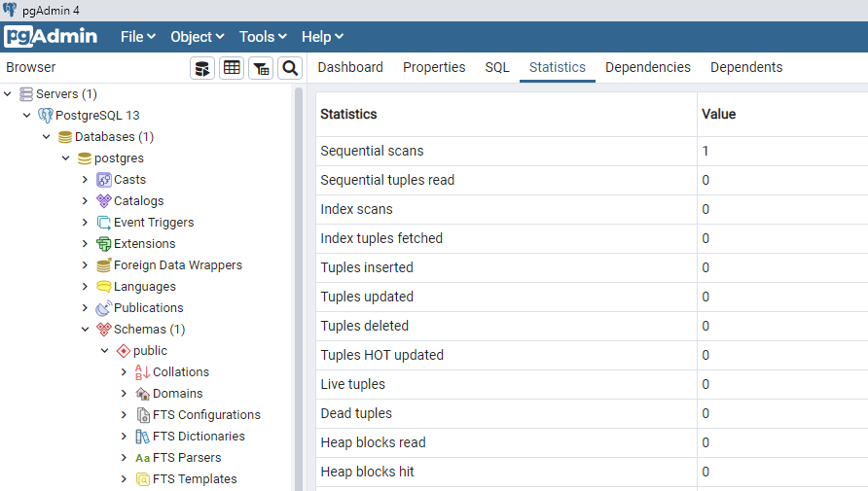Expand the Foreign Data Wrappers node
The width and height of the screenshot is (868, 491).
pos(86,265)
